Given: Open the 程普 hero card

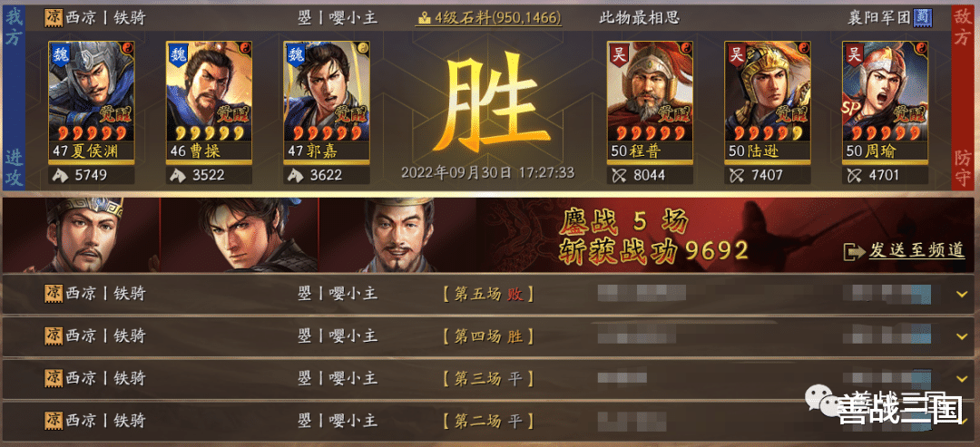Looking at the screenshot, I should click(651, 100).
